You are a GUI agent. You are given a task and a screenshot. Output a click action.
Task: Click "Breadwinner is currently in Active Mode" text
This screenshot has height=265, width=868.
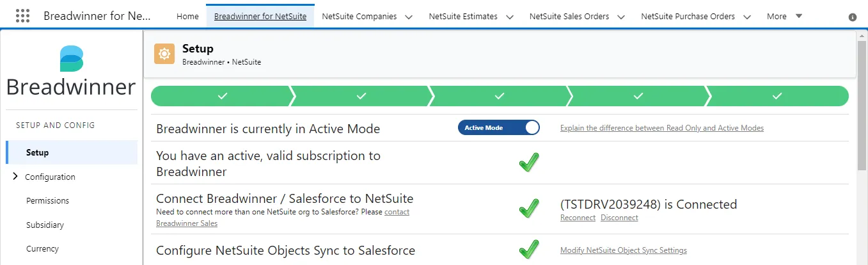point(268,129)
